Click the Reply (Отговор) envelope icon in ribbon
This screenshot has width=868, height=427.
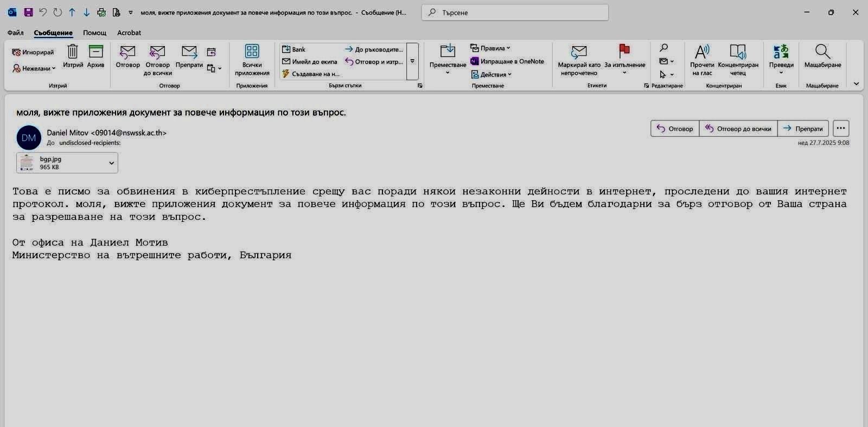(x=127, y=53)
